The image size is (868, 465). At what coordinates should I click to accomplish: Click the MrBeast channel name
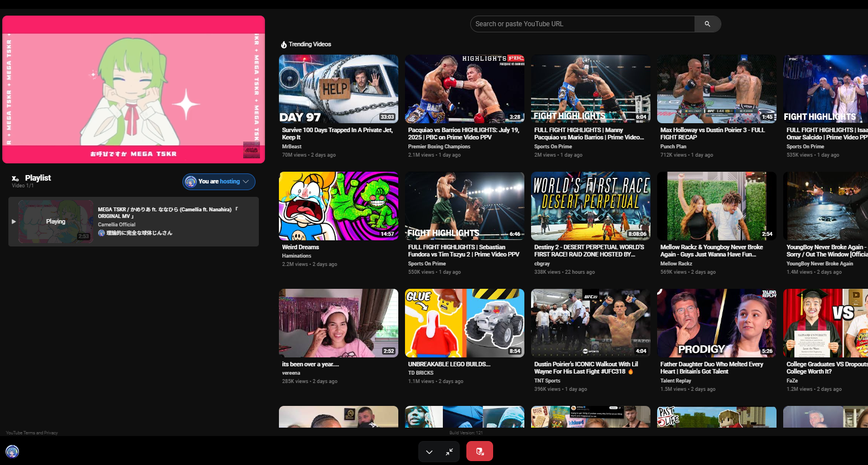pos(292,147)
